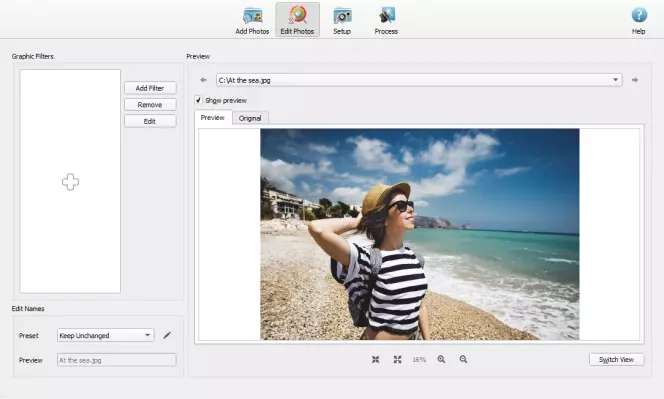This screenshot has height=399, width=664.
Task: Go to next photo with right arrow
Action: tap(635, 80)
